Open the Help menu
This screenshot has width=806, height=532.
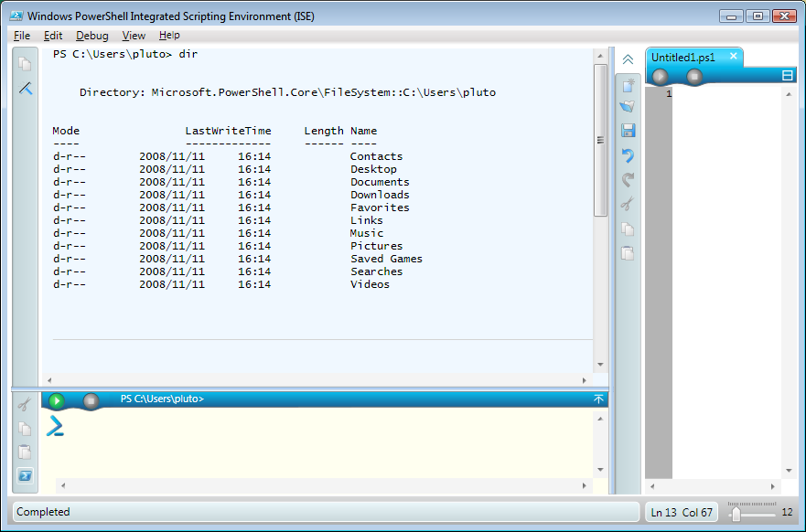click(x=169, y=36)
